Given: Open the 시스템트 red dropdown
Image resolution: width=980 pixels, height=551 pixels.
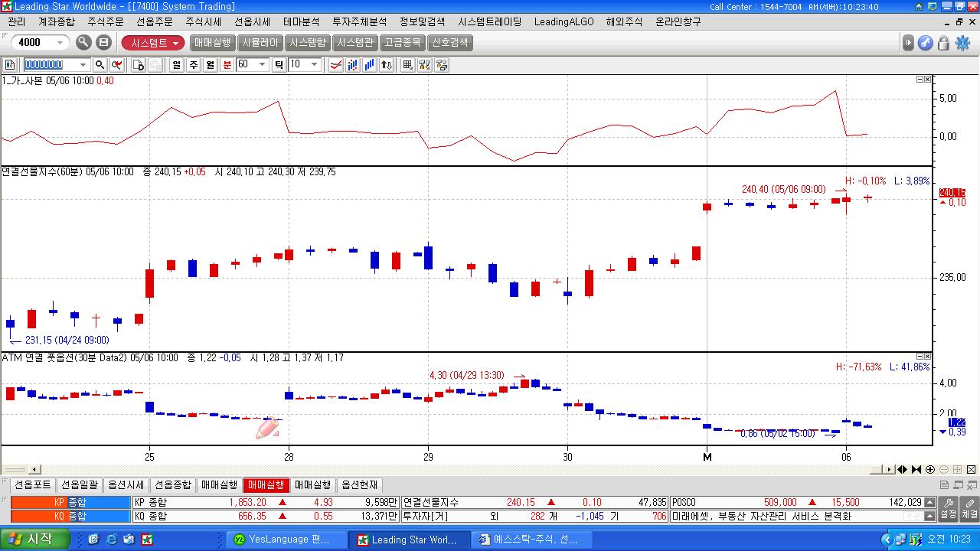Looking at the screenshot, I should (x=153, y=43).
